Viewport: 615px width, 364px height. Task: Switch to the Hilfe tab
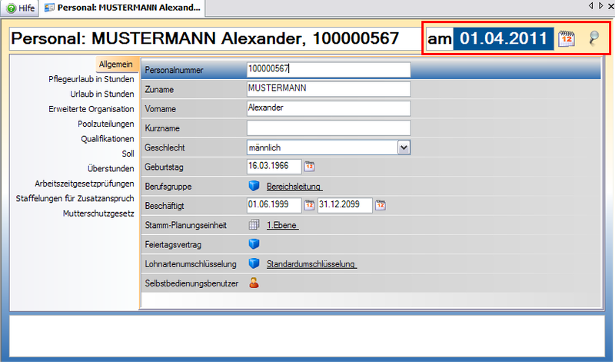tap(21, 7)
